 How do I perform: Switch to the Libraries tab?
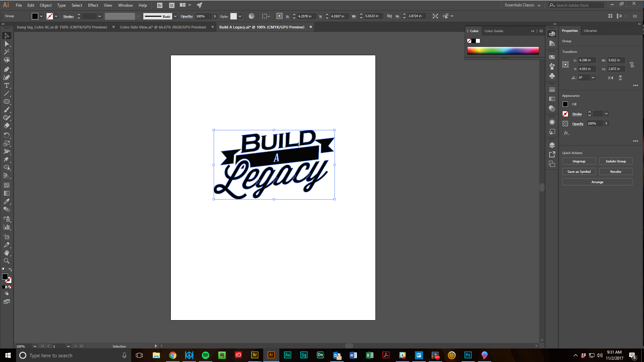pyautogui.click(x=590, y=30)
